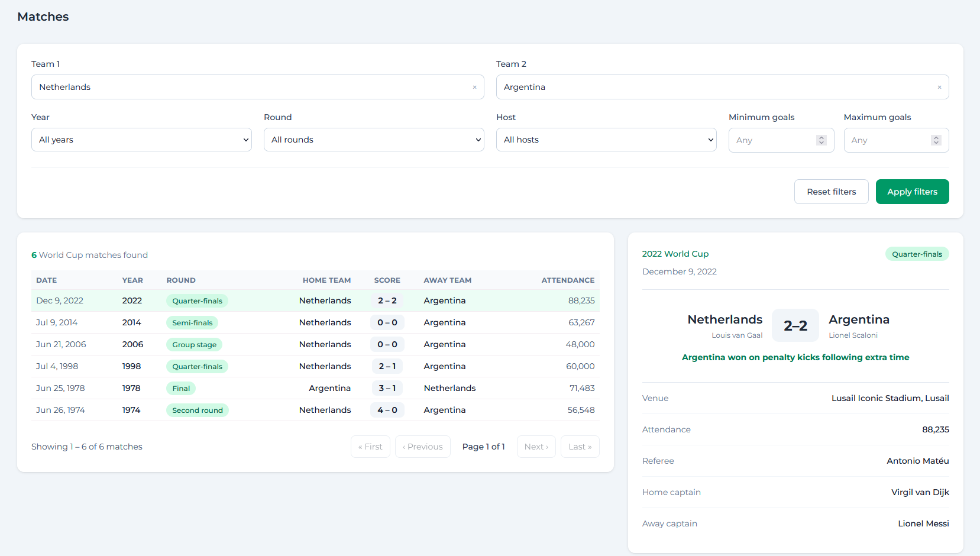This screenshot has height=556, width=980.
Task: Click the Final round badge
Action: point(181,389)
